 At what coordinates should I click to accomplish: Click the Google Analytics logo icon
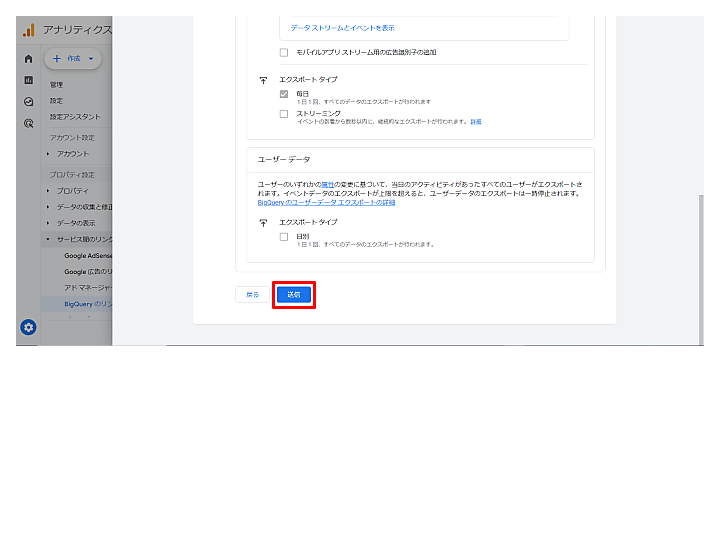(x=28, y=30)
